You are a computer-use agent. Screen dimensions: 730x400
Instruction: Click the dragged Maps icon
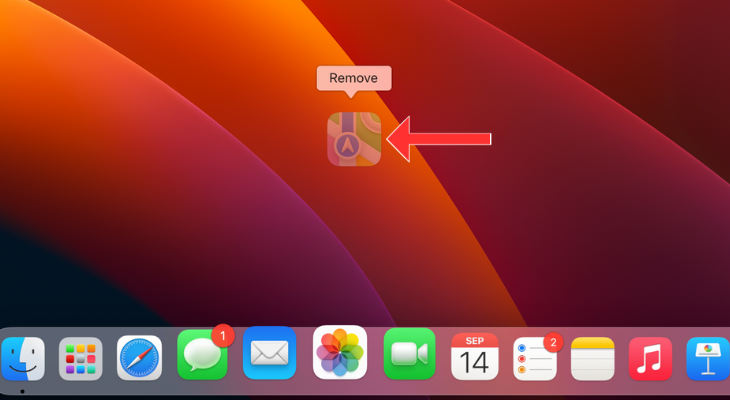pos(354,139)
